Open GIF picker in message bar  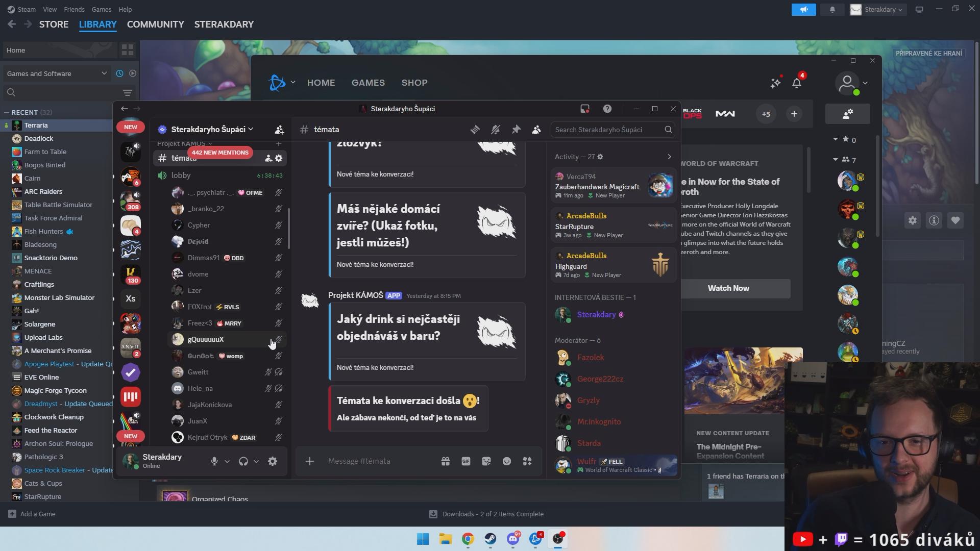pos(466,461)
